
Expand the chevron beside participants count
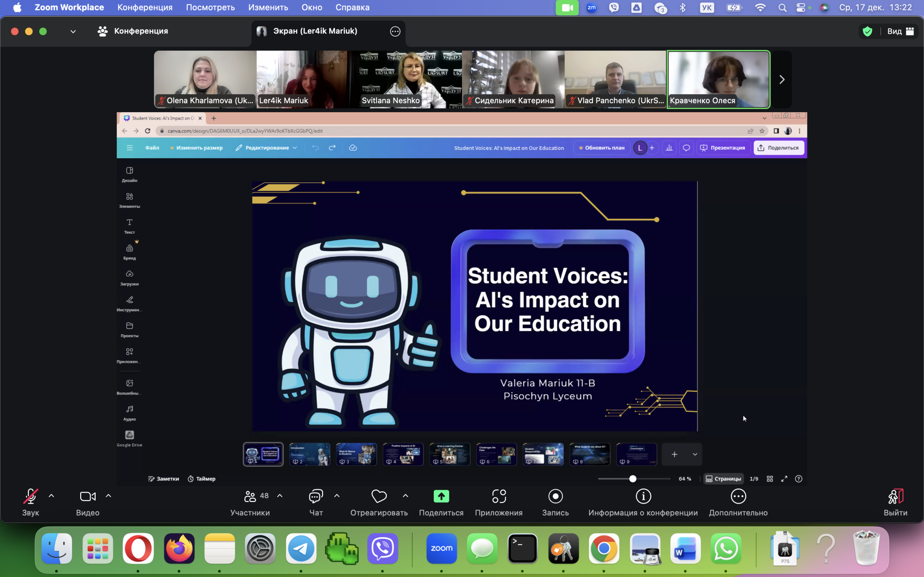coord(280,496)
